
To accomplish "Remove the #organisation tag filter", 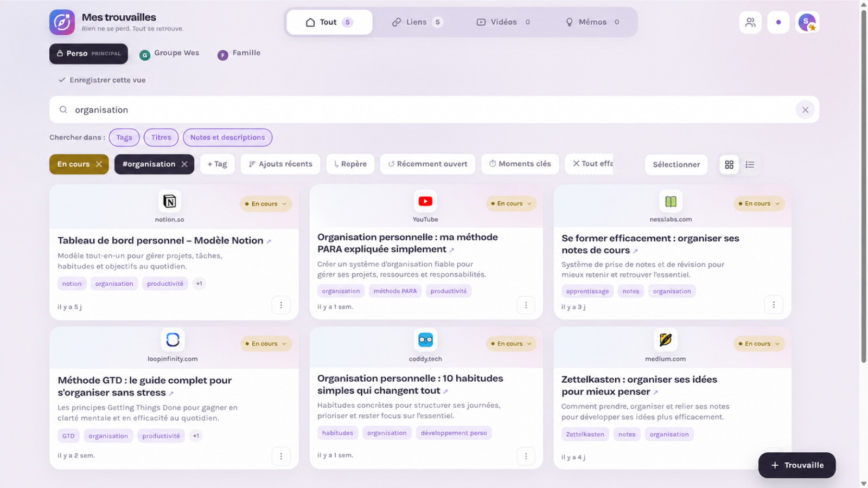I will click(184, 164).
